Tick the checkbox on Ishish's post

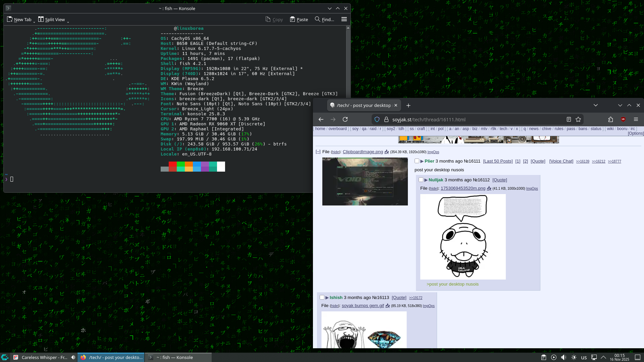click(x=322, y=298)
